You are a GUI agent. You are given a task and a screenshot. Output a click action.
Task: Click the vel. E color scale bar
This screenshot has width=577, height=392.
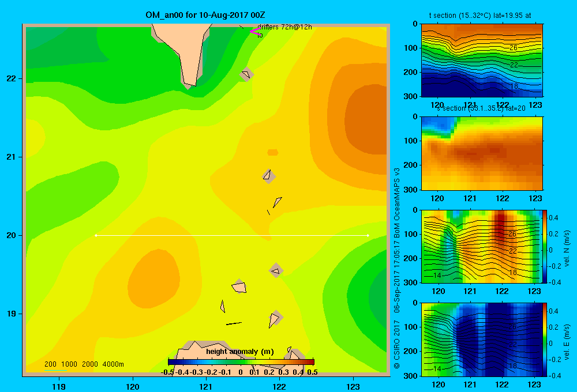pos(545,340)
